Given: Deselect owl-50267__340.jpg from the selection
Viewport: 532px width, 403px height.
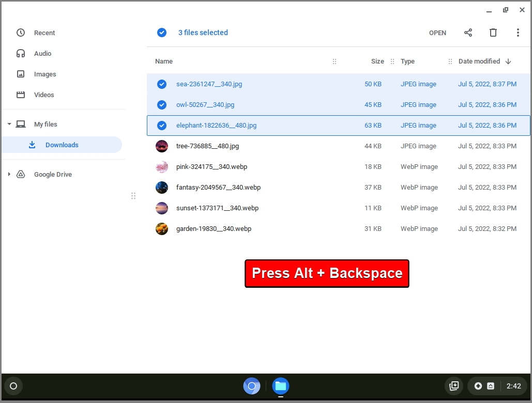Looking at the screenshot, I should point(162,104).
